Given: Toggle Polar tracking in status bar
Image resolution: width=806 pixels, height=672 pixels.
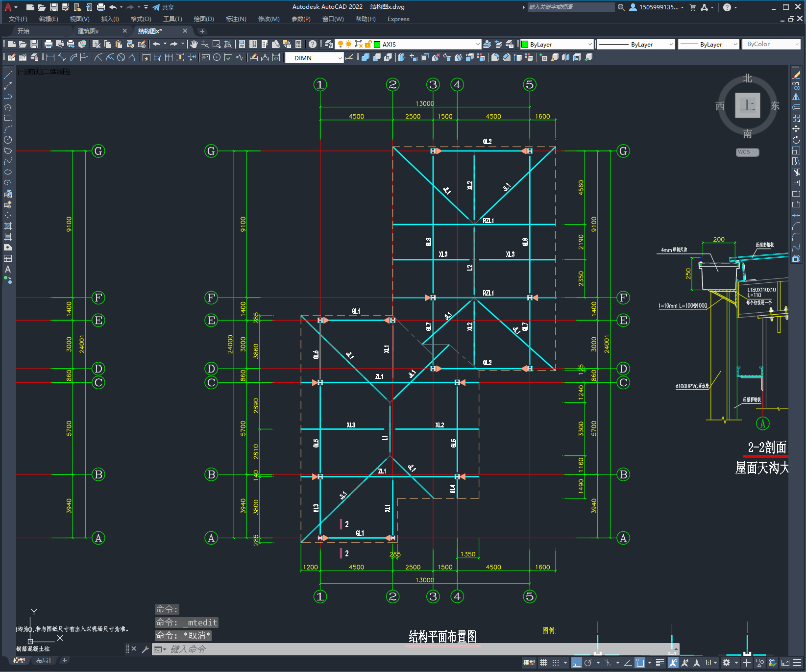Looking at the screenshot, I should (x=588, y=663).
